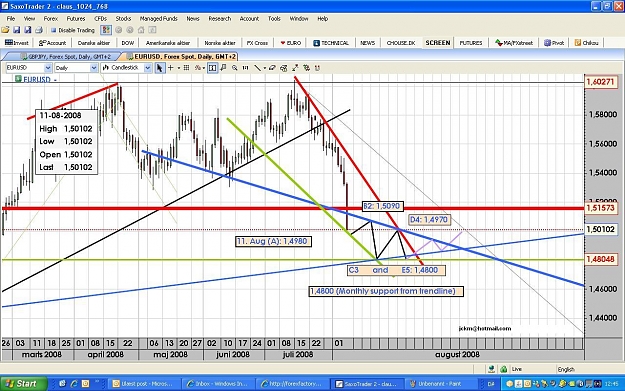Open the Managed Funds menu
Screen dimensions: 625x391
158,18
